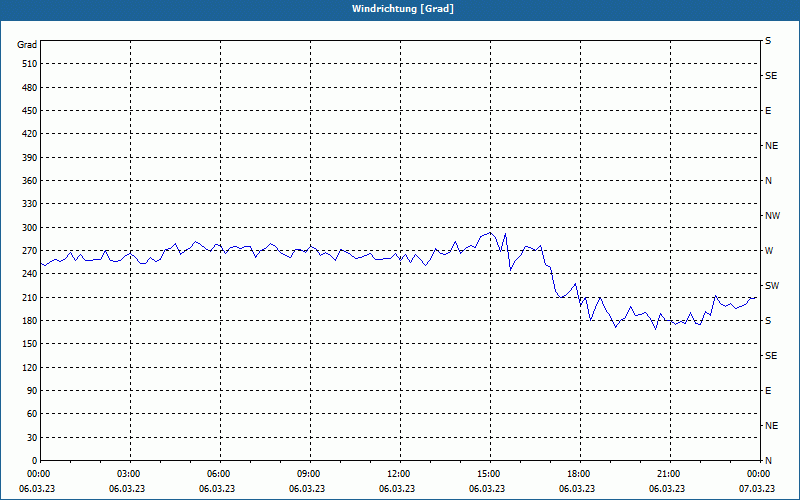Screen dimensions: 800x500
Task: Select the "Grad" unit label on the y-axis
Action: [x=27, y=45]
